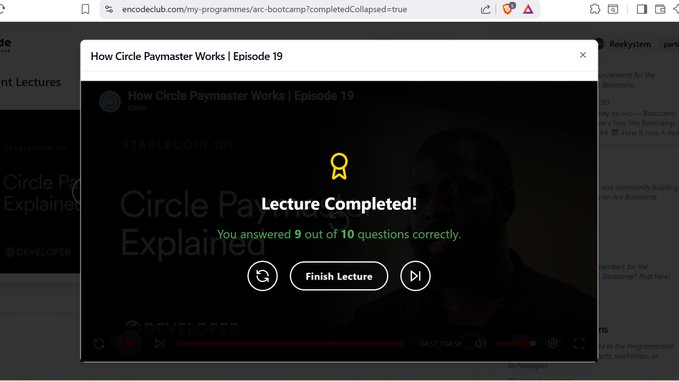Click the Finish Lecture button
Image resolution: width=679 pixels, height=382 pixels.
click(339, 276)
